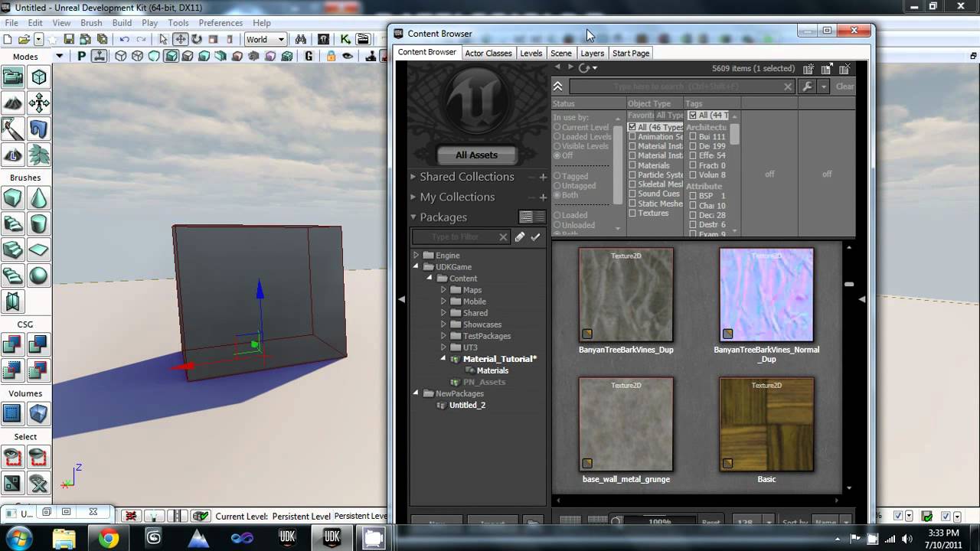Activate Geometry mode cube icon
The width and height of the screenshot is (980, 551).
pos(39,77)
